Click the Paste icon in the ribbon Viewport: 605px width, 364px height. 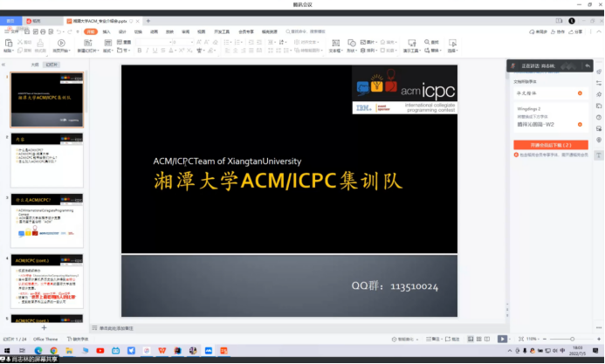point(9,43)
